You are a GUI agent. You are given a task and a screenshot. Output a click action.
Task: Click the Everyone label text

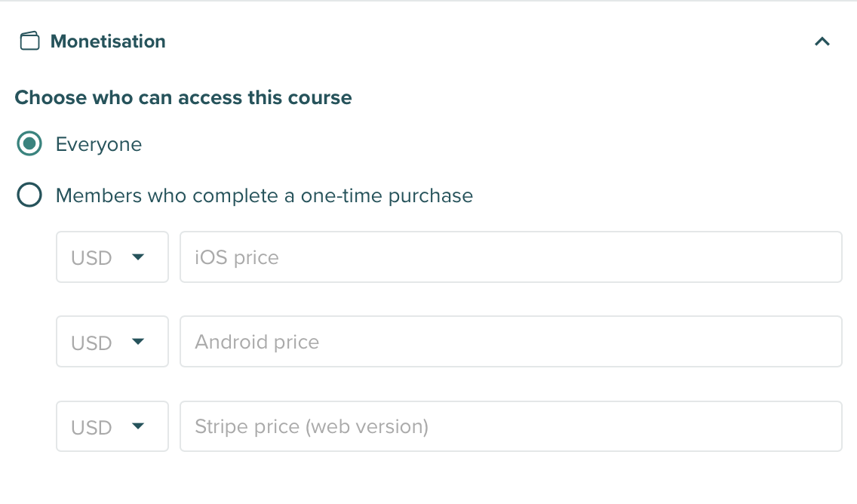[98, 143]
